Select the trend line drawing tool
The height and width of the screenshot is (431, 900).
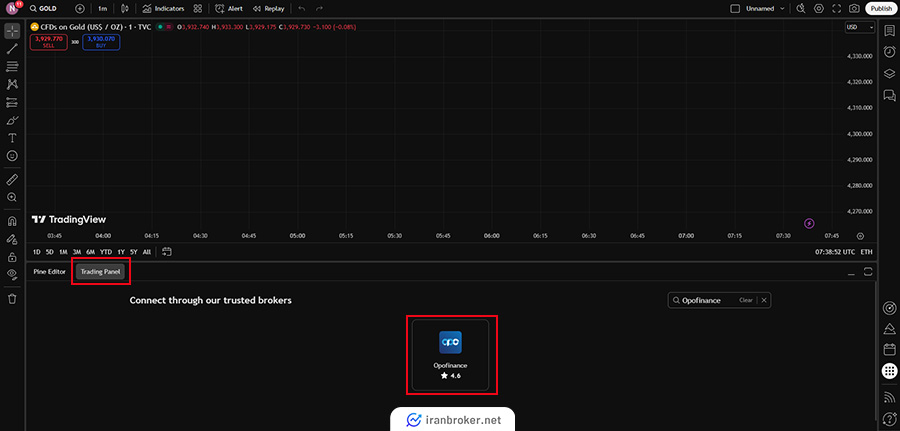tap(12, 48)
